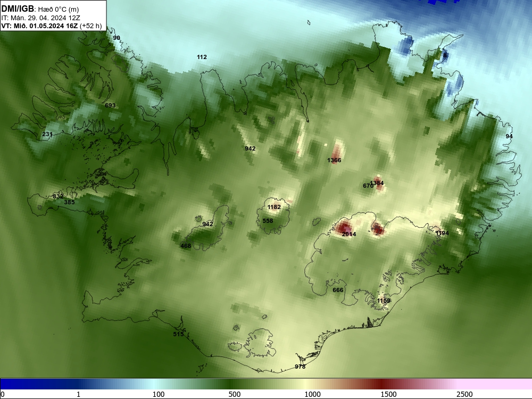Viewport: 532px width, 399px height.
Task: Click the 500 label on color scale
Action: [235, 394]
